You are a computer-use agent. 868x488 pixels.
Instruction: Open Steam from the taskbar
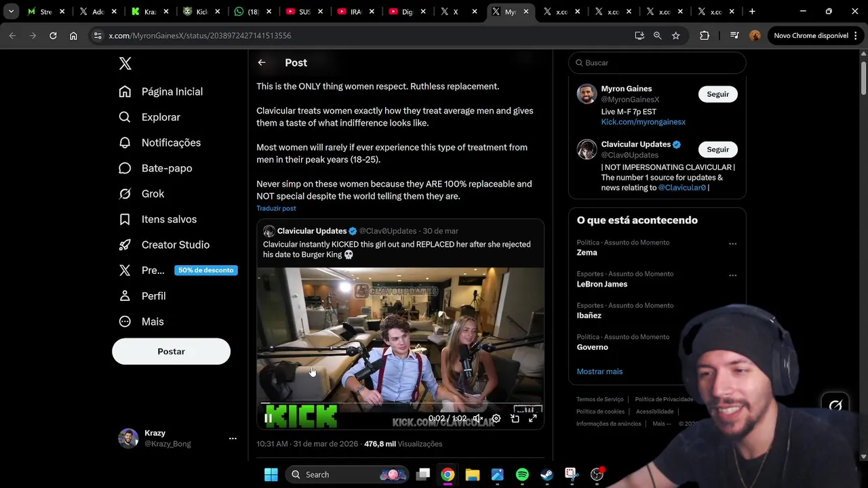547,474
